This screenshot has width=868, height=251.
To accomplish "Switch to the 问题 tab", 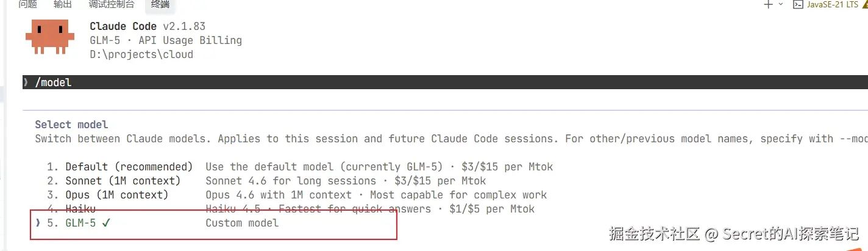I will click(27, 5).
